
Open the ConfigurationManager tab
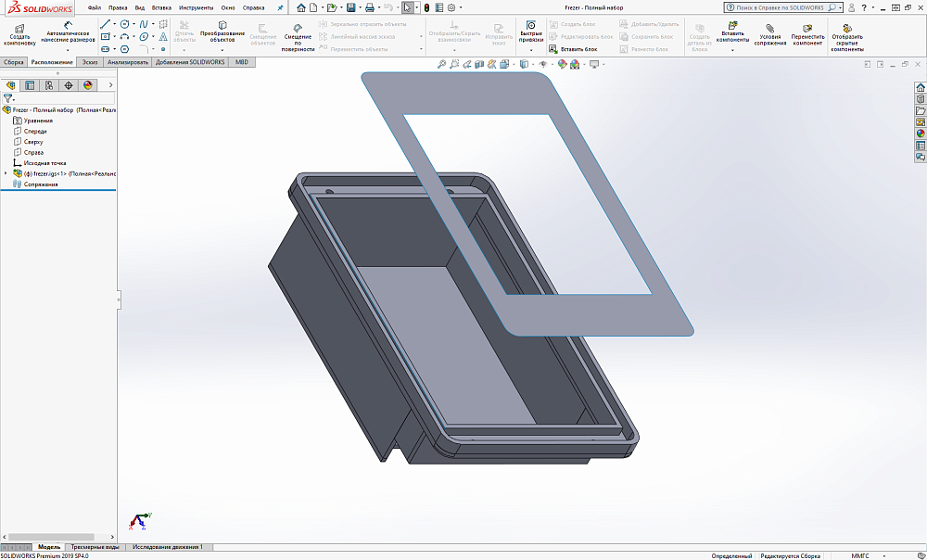pos(49,85)
